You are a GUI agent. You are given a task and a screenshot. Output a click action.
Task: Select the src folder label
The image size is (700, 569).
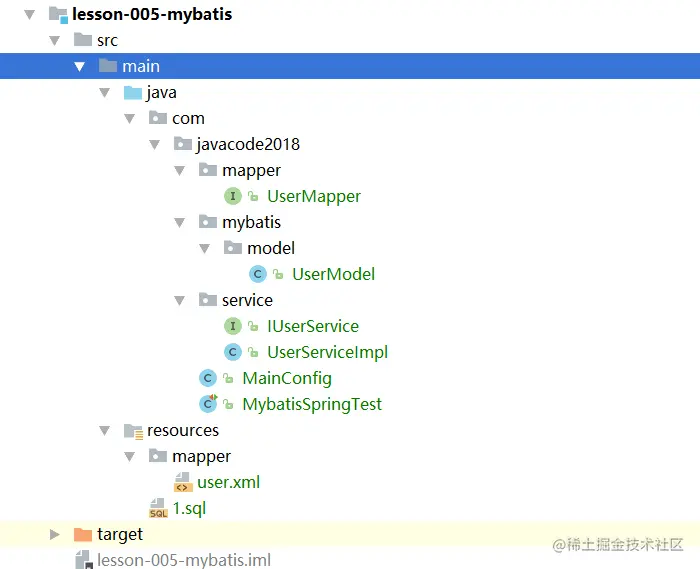click(x=107, y=41)
